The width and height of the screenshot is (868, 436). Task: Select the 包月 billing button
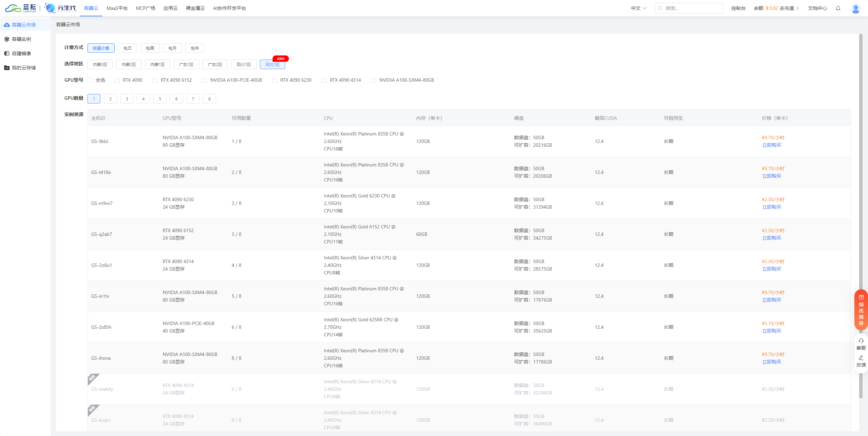(172, 48)
